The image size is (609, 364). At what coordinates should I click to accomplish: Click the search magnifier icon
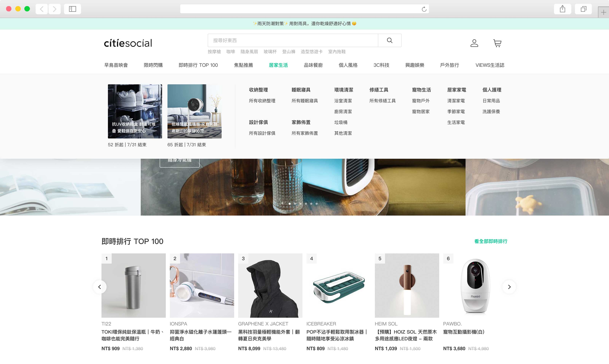(x=389, y=40)
